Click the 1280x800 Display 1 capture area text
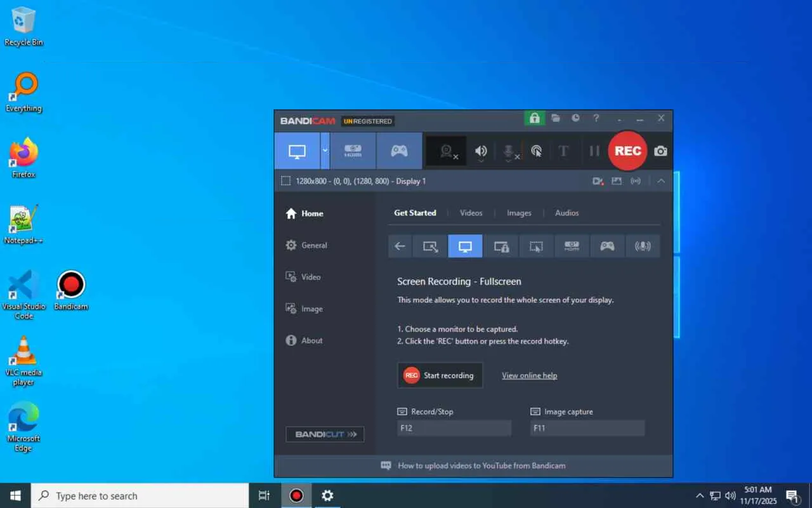Image resolution: width=812 pixels, height=508 pixels. 361,181
